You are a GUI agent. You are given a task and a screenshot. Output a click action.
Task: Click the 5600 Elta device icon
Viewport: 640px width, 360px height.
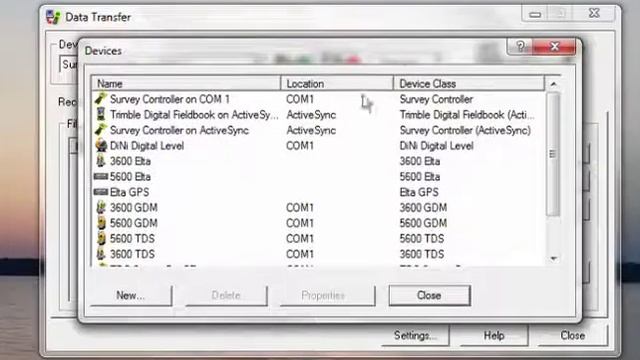101,176
